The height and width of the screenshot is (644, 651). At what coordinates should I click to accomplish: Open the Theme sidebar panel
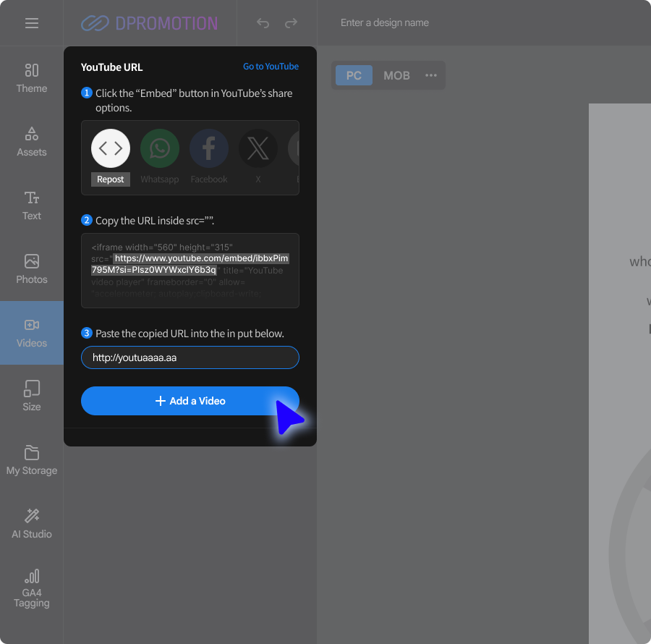(32, 78)
